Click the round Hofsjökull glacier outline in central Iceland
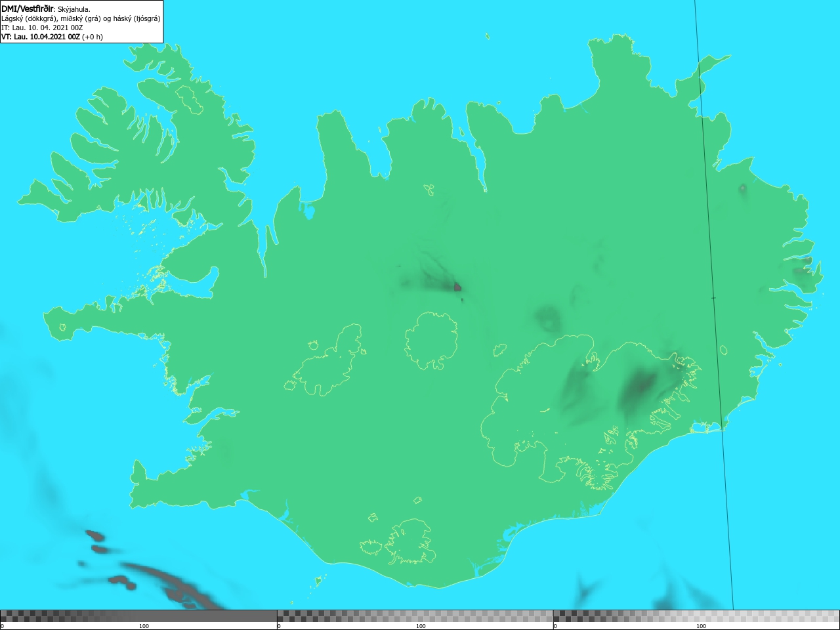 (x=431, y=341)
